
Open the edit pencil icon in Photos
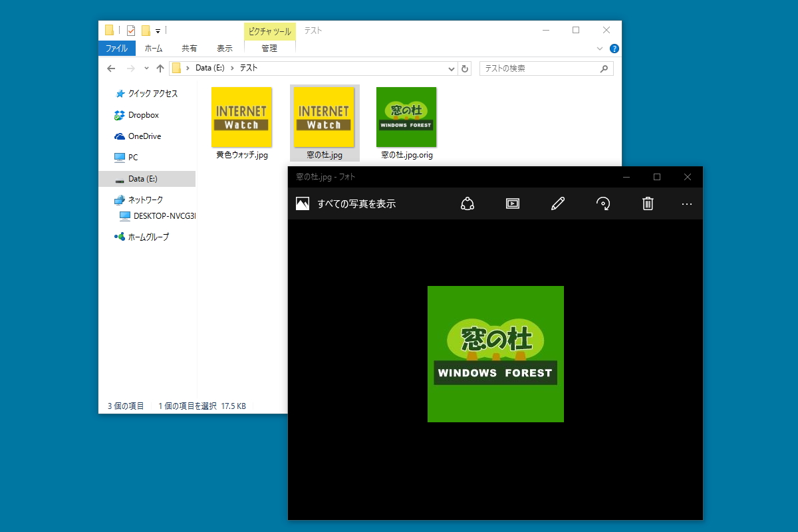click(x=559, y=203)
